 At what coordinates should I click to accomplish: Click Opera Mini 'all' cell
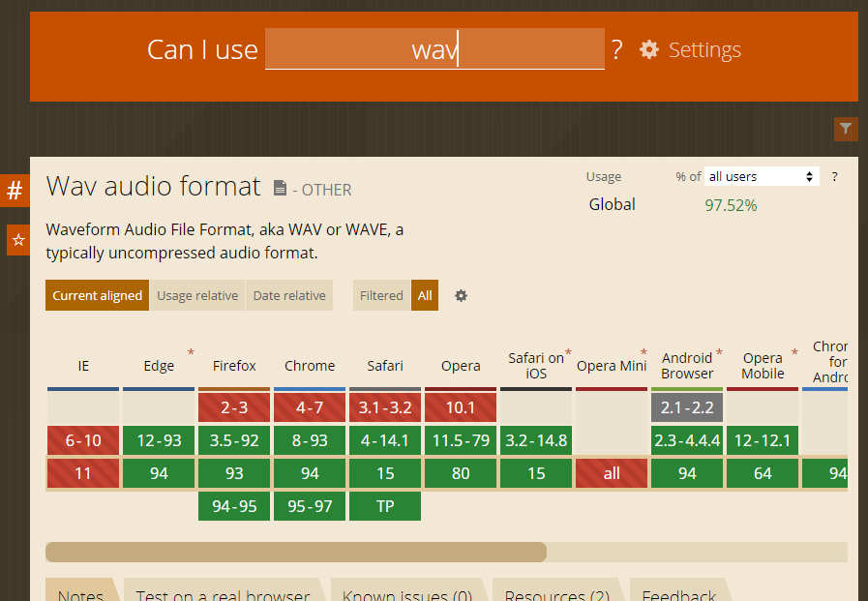click(x=612, y=473)
